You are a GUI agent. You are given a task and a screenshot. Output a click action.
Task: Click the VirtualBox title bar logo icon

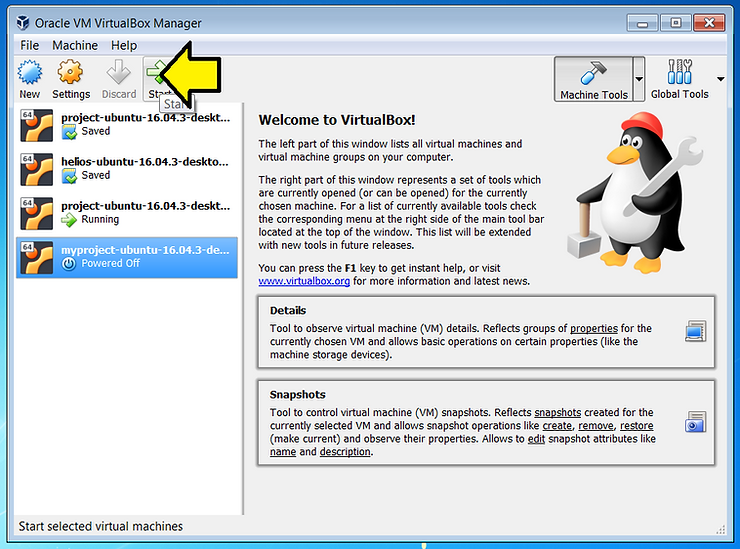pyautogui.click(x=23, y=23)
